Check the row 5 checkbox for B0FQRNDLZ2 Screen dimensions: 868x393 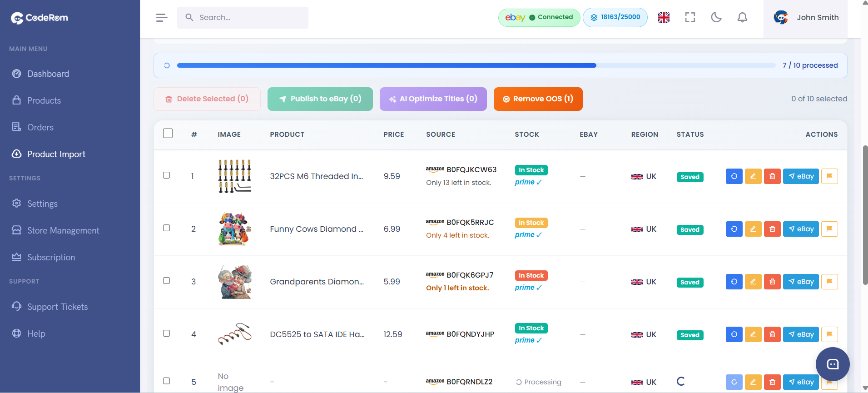coord(167,381)
